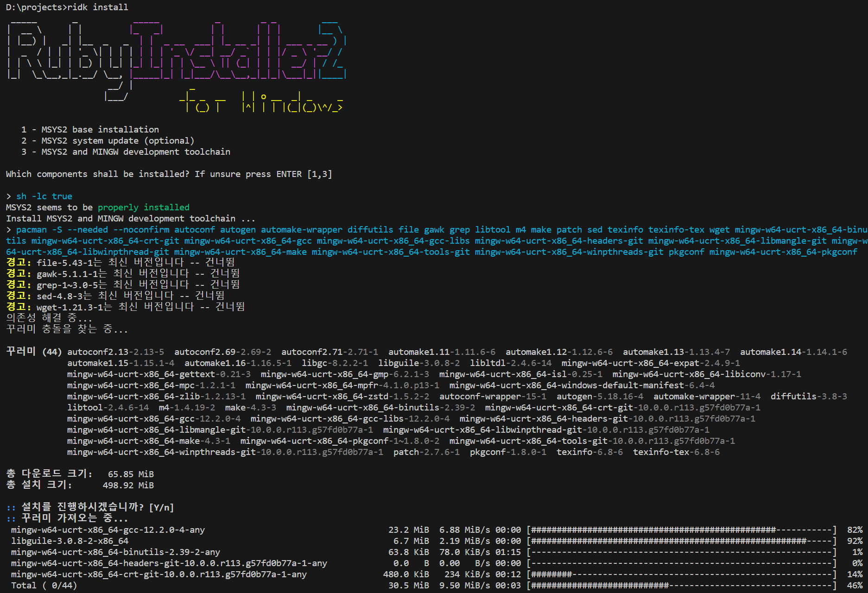
Task: Click the 'automake1.14-1.14.1-6' package entry
Action: (793, 352)
